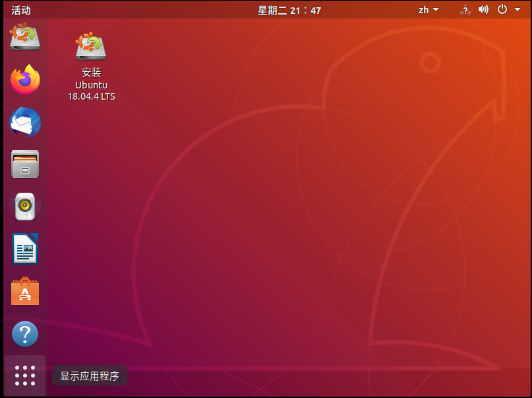This screenshot has width=532, height=398.
Task: Open the calendar by clicking the clock
Action: tap(289, 10)
